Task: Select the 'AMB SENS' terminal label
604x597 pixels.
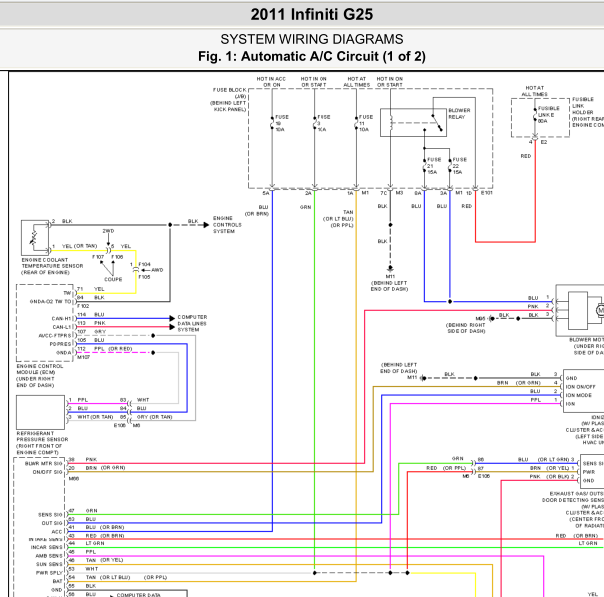Action: [49, 556]
